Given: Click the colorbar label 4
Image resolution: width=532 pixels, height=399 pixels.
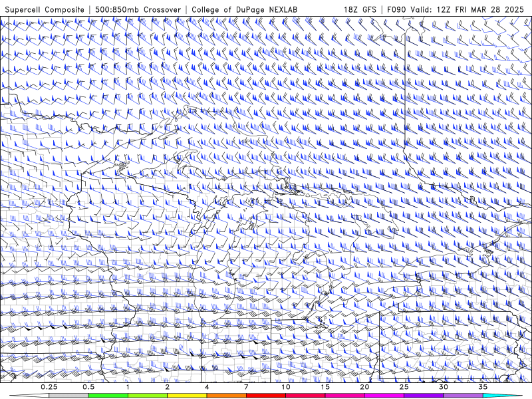Looking at the screenshot, I should 207,387.
